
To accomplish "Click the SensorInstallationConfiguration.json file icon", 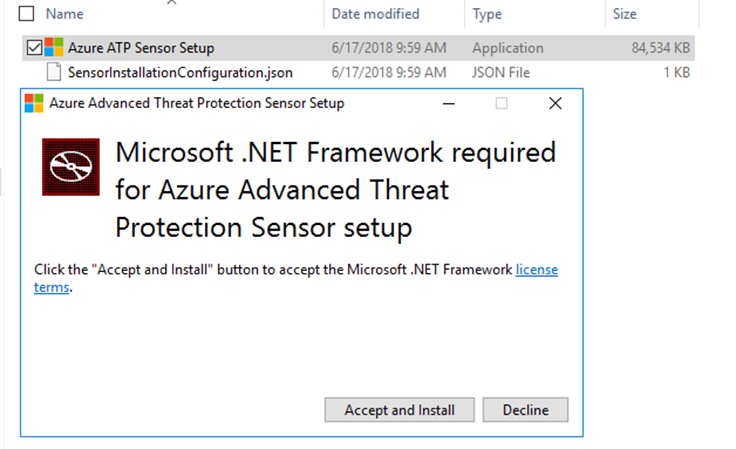I will pos(54,72).
